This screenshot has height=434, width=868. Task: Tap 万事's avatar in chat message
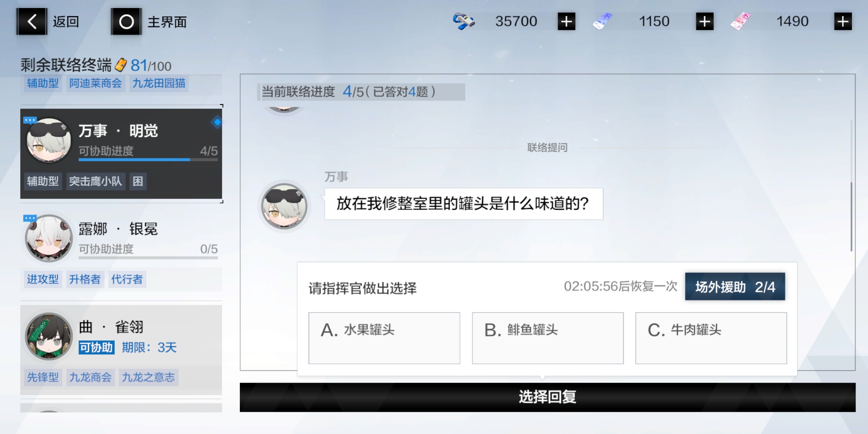pos(284,207)
